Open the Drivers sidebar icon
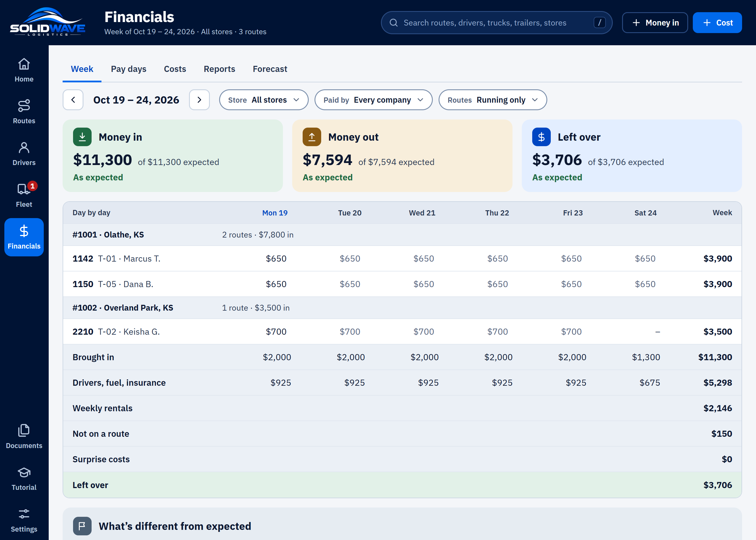 click(24, 154)
